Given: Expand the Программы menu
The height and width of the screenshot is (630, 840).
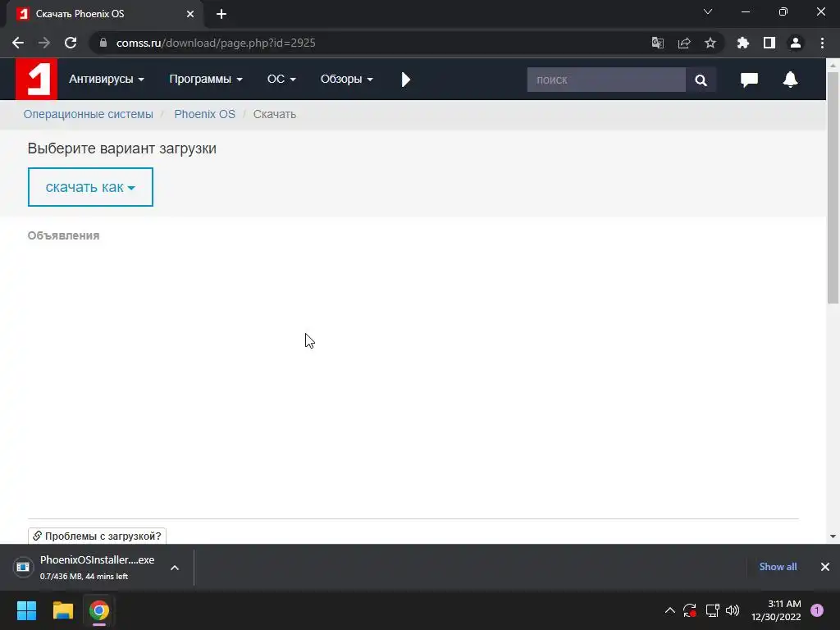Looking at the screenshot, I should click(206, 80).
